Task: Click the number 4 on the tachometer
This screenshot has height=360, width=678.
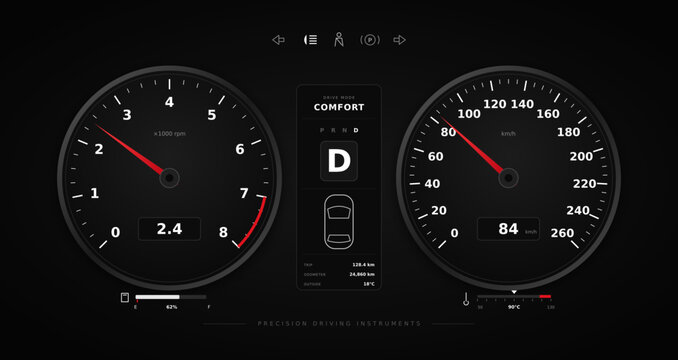Action: tap(170, 102)
